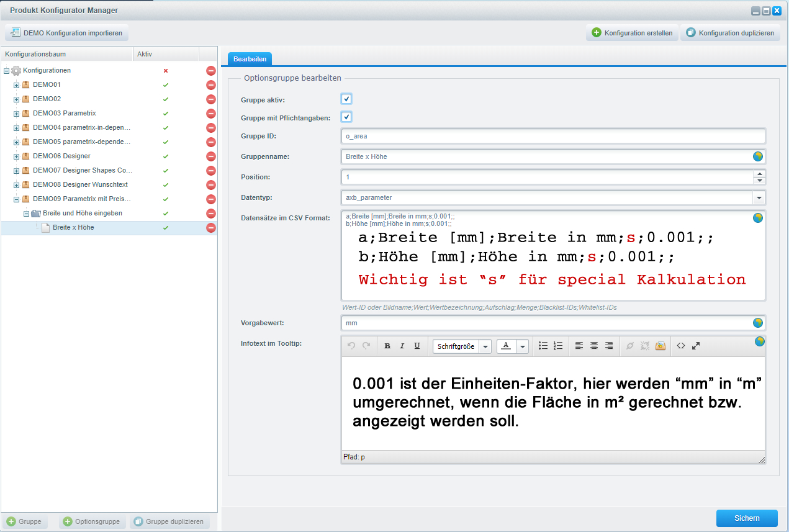Screen dimensions: 789x532
Task: Uncheck the Gruppe aktiv checkbox
Action: point(346,99)
